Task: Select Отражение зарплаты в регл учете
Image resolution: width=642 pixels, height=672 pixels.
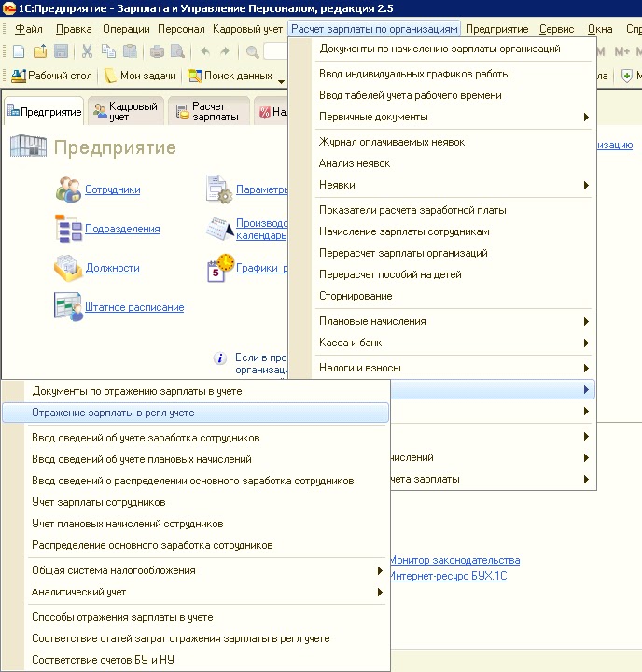Action: (x=195, y=413)
